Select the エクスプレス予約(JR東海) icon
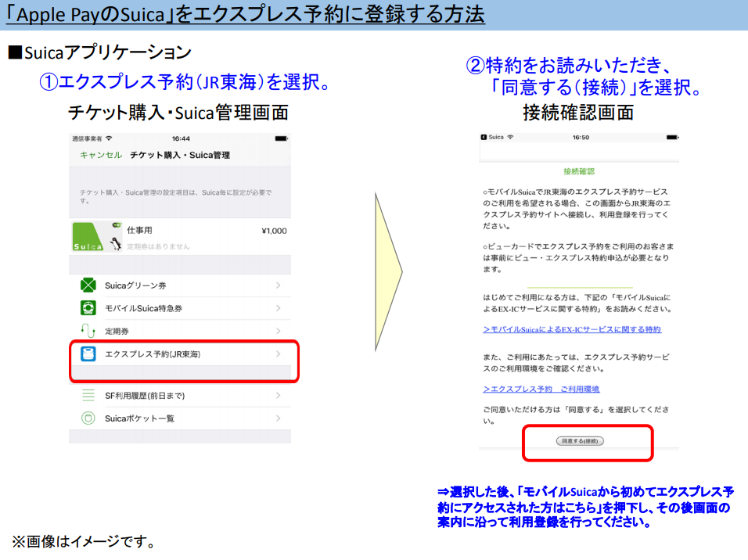748x560 pixels. pos(88,354)
